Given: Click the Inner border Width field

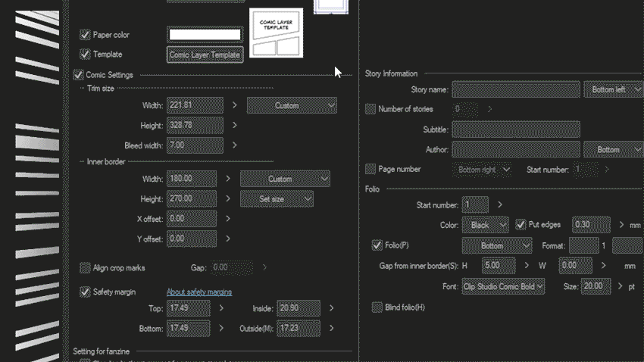Looking at the screenshot, I should click(x=192, y=179).
